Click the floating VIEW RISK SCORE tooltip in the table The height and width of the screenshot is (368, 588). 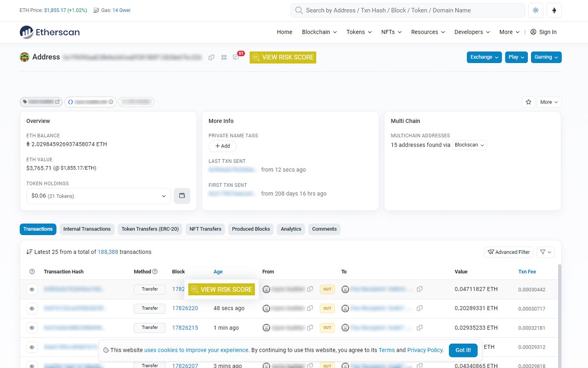click(221, 289)
